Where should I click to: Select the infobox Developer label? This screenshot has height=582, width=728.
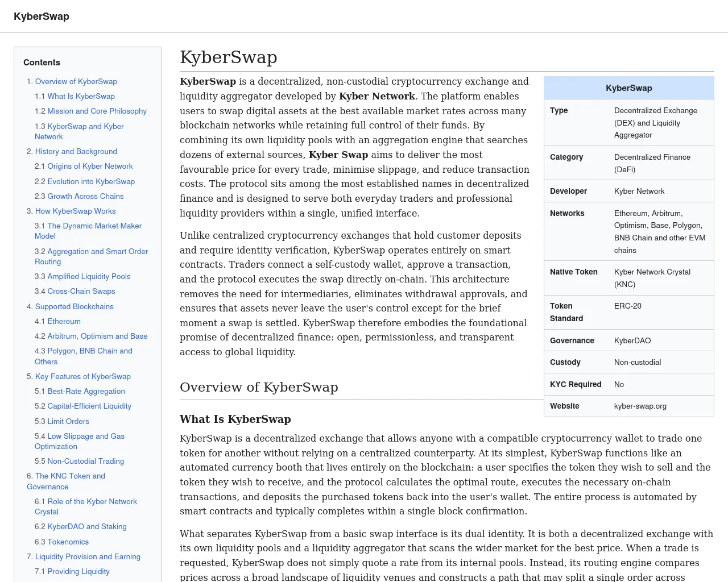pyautogui.click(x=568, y=191)
